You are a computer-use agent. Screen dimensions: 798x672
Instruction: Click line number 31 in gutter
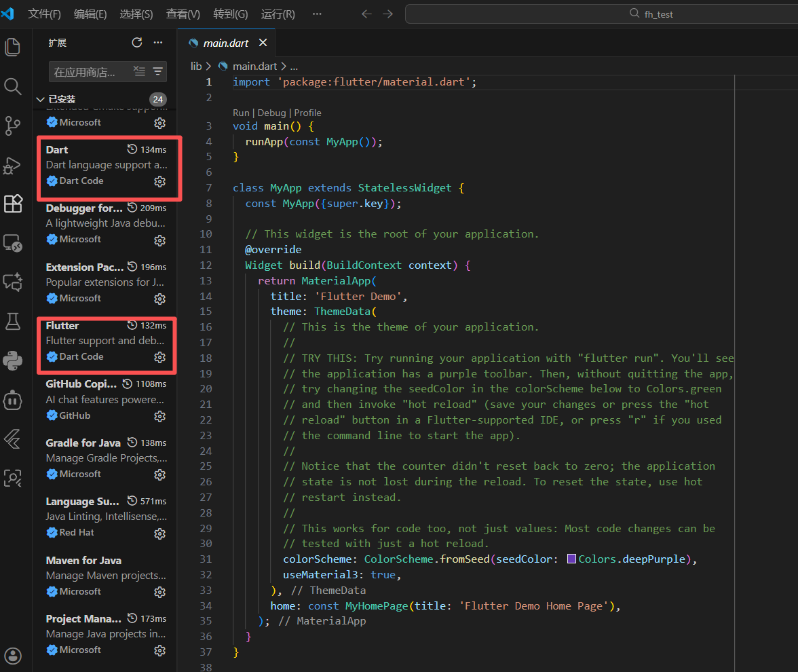[x=206, y=559]
